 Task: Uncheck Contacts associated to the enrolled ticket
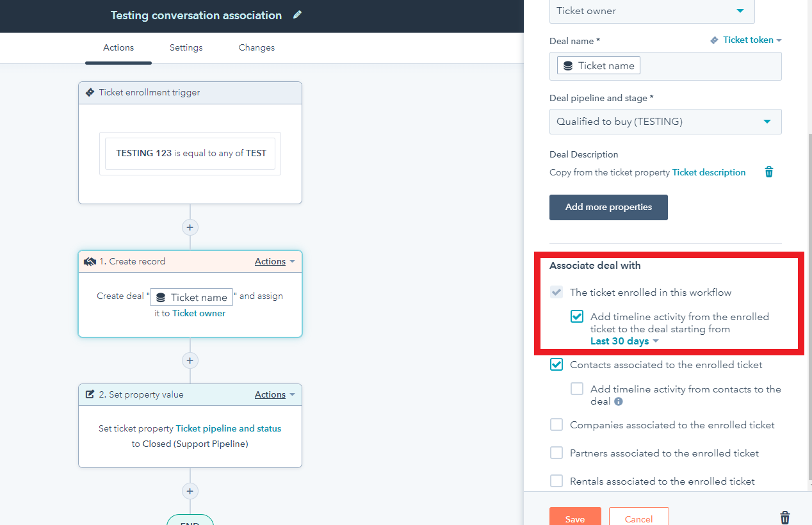click(556, 365)
